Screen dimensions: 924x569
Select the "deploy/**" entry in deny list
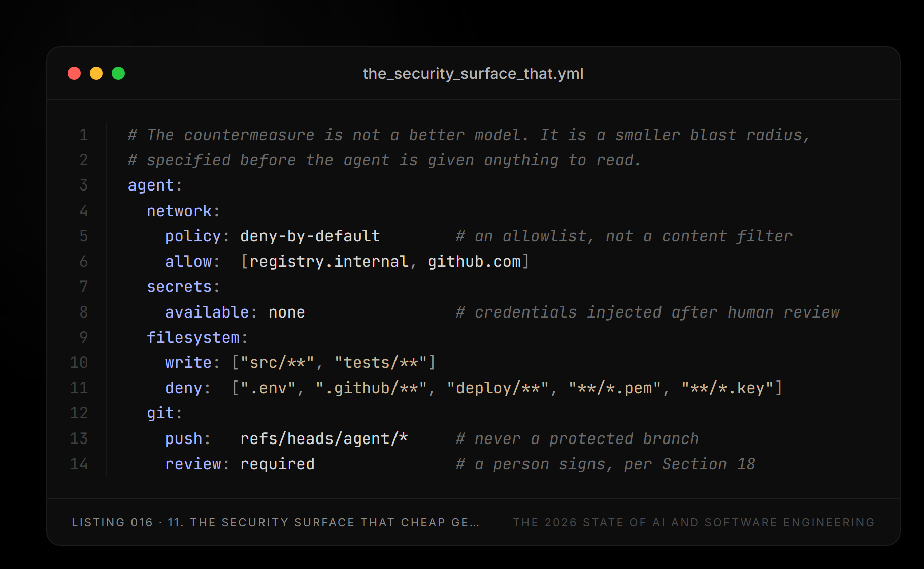click(498, 388)
